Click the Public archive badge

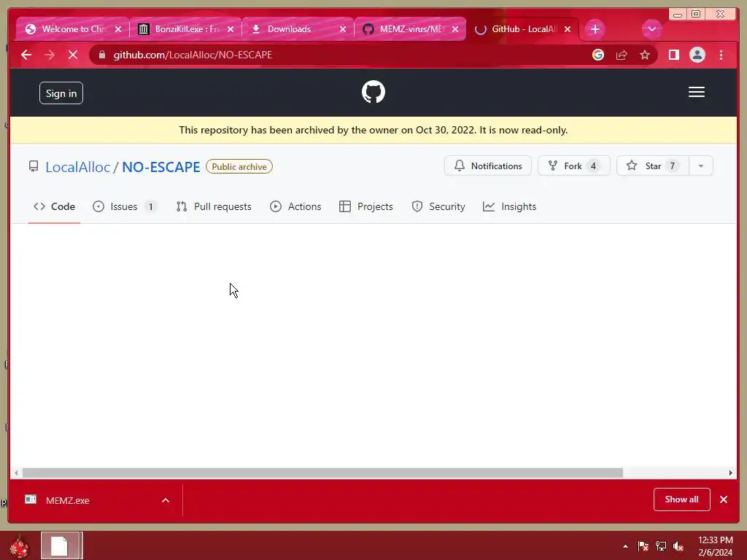pyautogui.click(x=239, y=167)
